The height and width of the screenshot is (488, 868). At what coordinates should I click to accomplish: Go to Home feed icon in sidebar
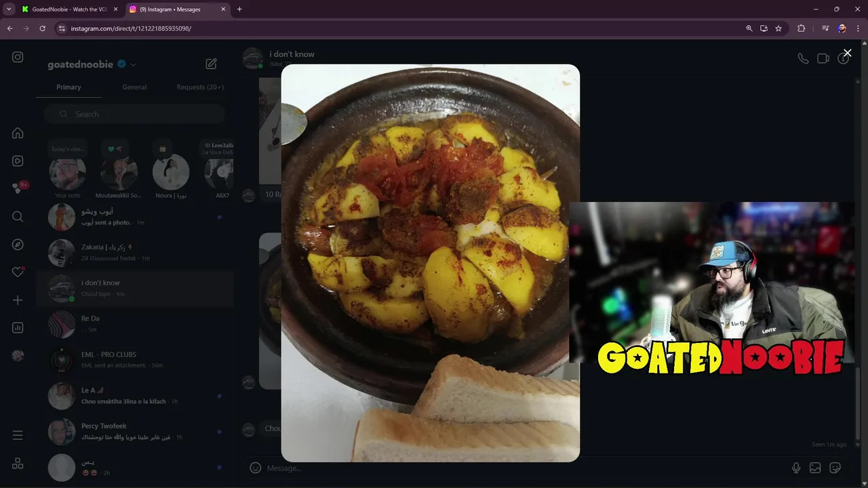pyautogui.click(x=18, y=133)
